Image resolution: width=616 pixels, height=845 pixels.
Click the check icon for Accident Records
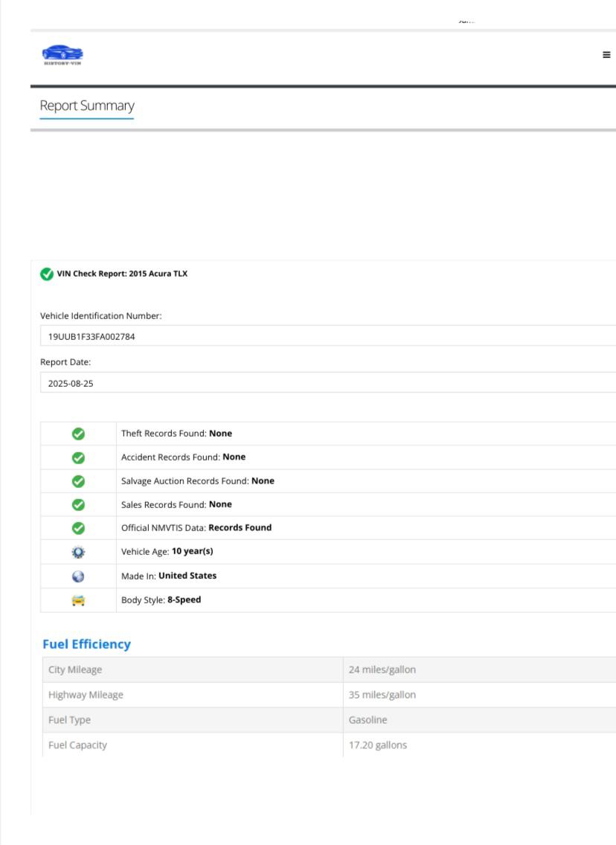78,457
